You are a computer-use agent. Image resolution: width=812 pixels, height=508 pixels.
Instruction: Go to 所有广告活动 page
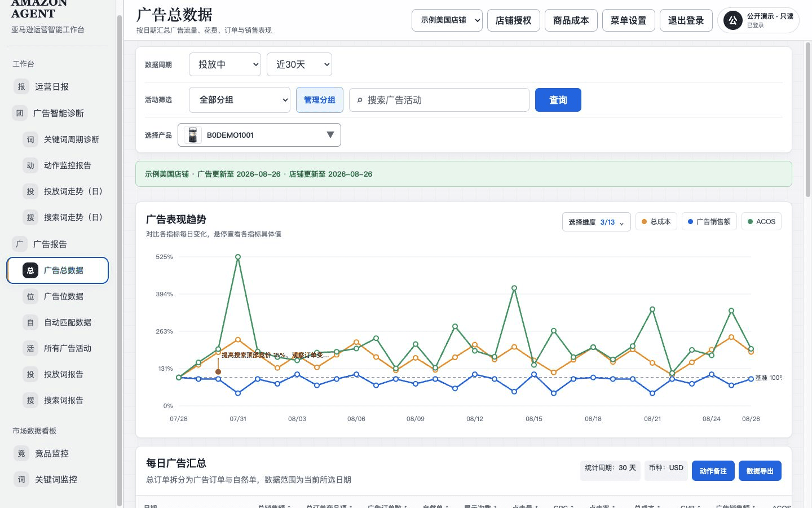(58, 348)
